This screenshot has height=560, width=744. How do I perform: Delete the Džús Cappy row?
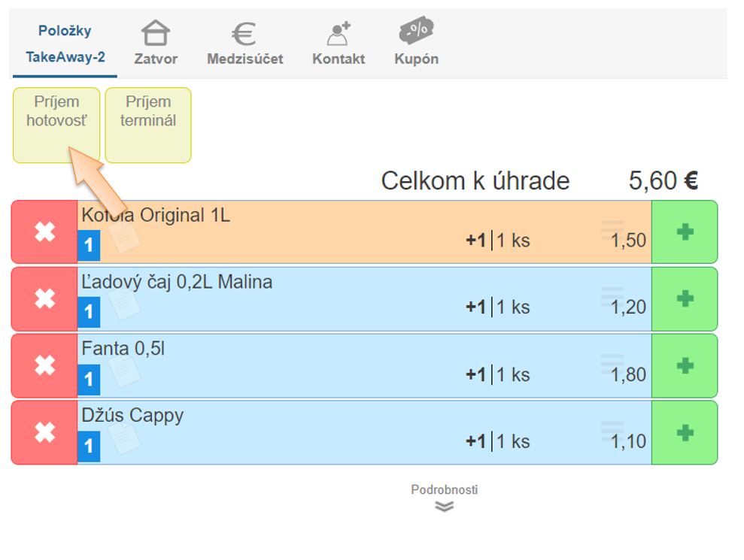click(x=45, y=433)
